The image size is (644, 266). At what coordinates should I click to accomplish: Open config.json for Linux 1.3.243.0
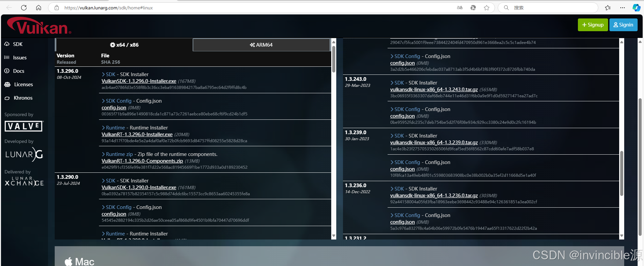402,116
